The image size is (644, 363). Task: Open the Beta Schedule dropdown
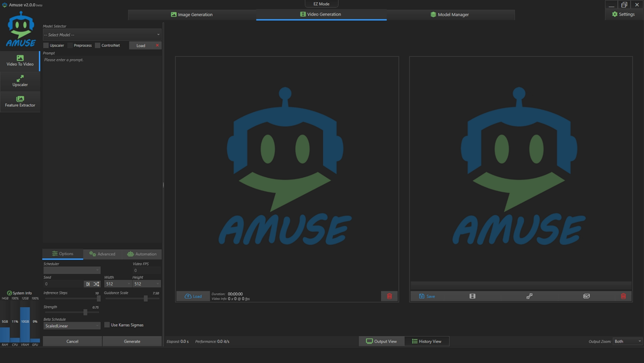pyautogui.click(x=72, y=325)
